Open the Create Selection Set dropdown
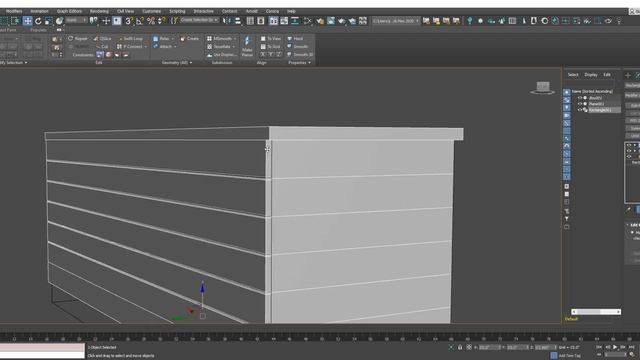The height and width of the screenshot is (360, 640). pyautogui.click(x=199, y=20)
